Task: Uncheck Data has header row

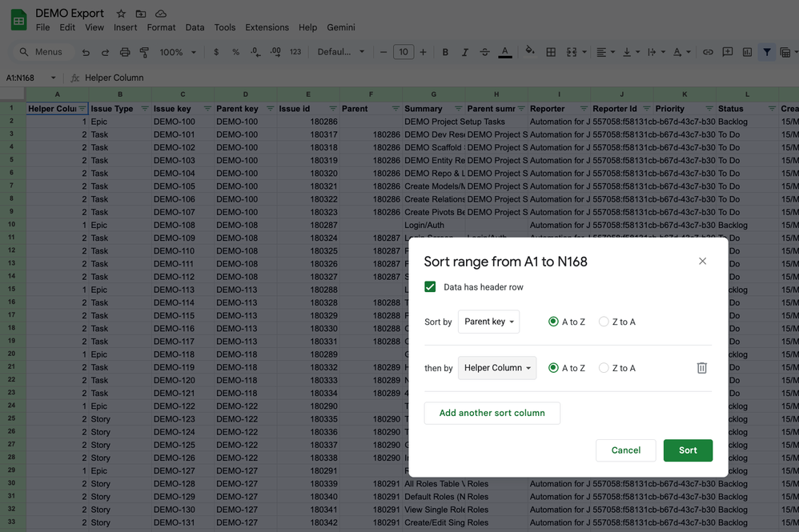Action: 431,287
